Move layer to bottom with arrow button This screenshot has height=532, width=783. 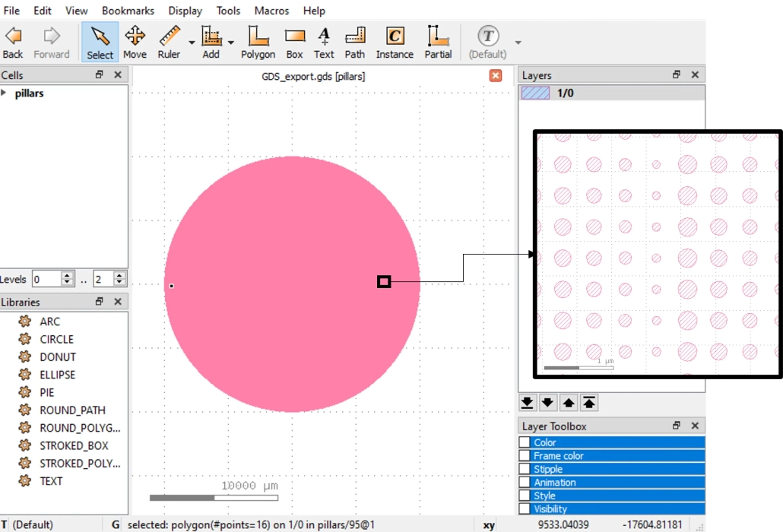(528, 403)
